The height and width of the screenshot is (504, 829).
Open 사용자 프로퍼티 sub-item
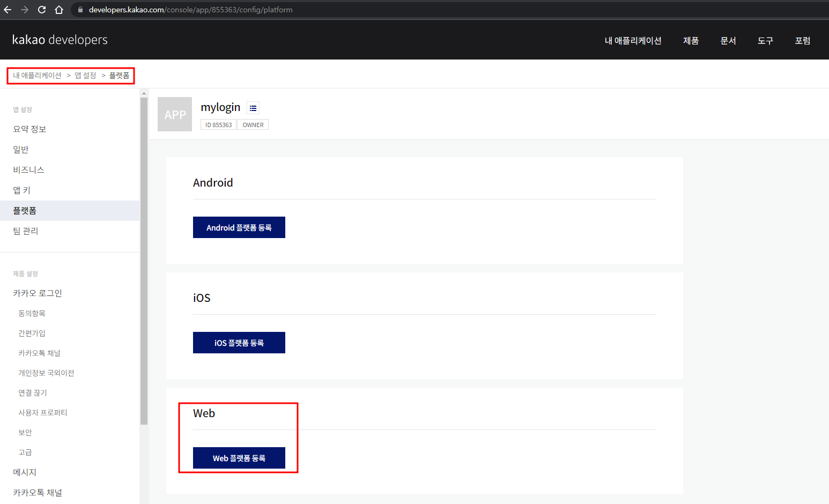43,412
